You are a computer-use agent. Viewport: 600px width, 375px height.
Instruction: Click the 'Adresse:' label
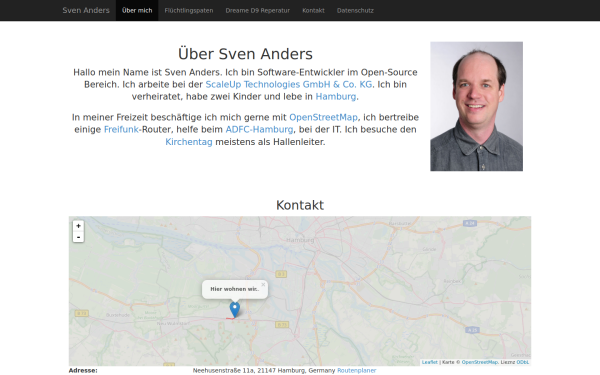tap(83, 370)
